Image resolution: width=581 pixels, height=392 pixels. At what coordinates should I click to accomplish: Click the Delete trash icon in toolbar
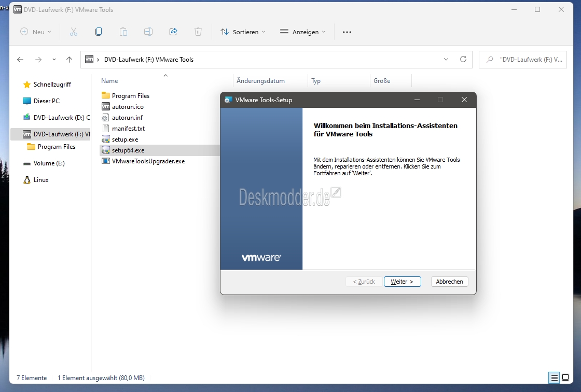[x=198, y=32]
